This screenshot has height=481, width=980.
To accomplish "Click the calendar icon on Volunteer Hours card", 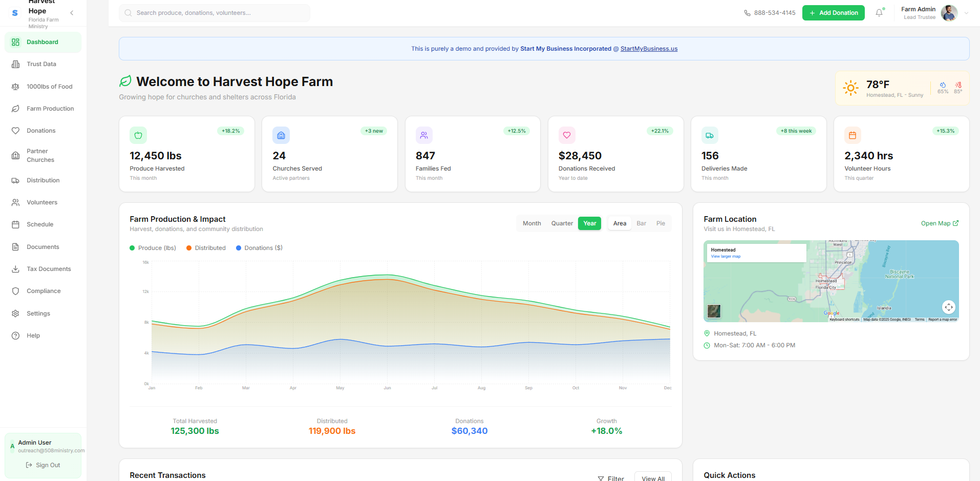I will click(853, 135).
